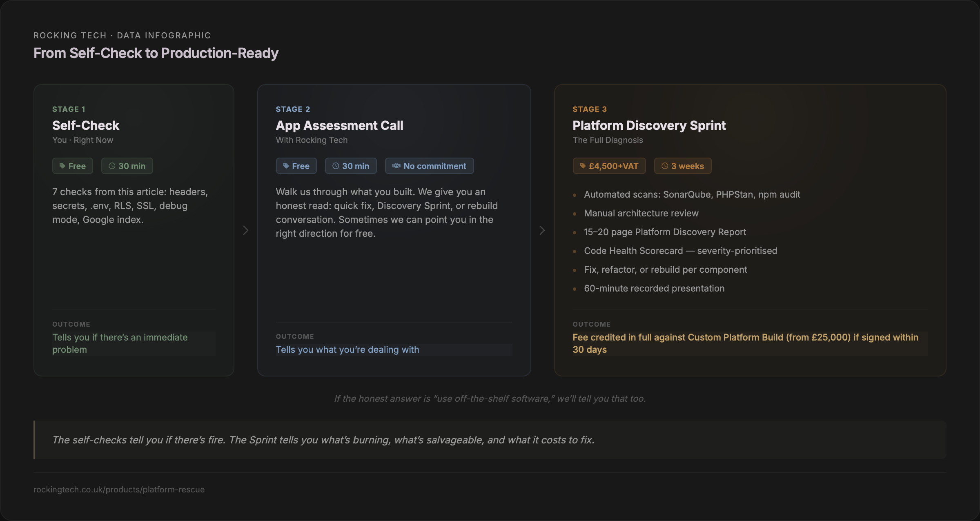Screen dimensions: 980x521
Task: Select the Self-Check stage heading
Action: [x=86, y=125]
